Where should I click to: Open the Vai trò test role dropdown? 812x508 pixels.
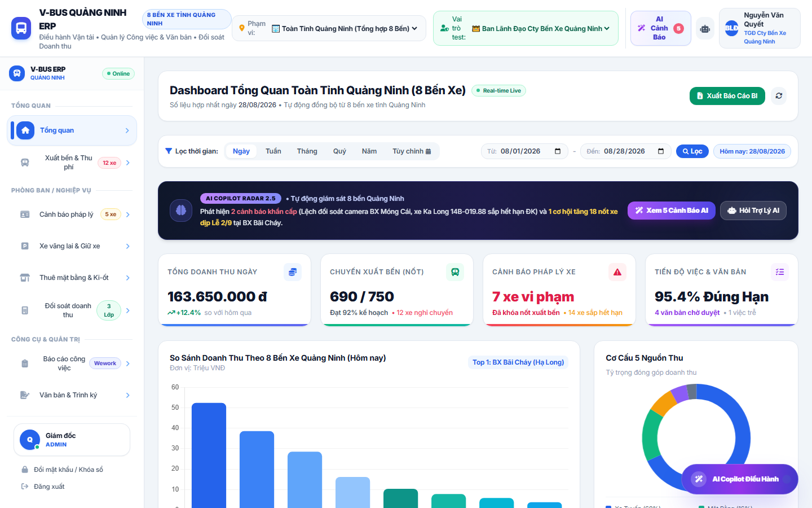541,29
